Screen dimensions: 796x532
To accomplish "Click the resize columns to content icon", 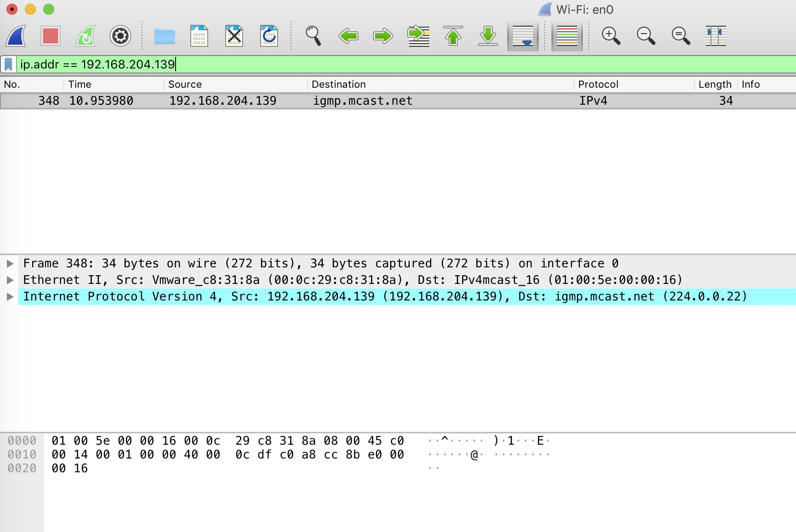I will tap(716, 36).
